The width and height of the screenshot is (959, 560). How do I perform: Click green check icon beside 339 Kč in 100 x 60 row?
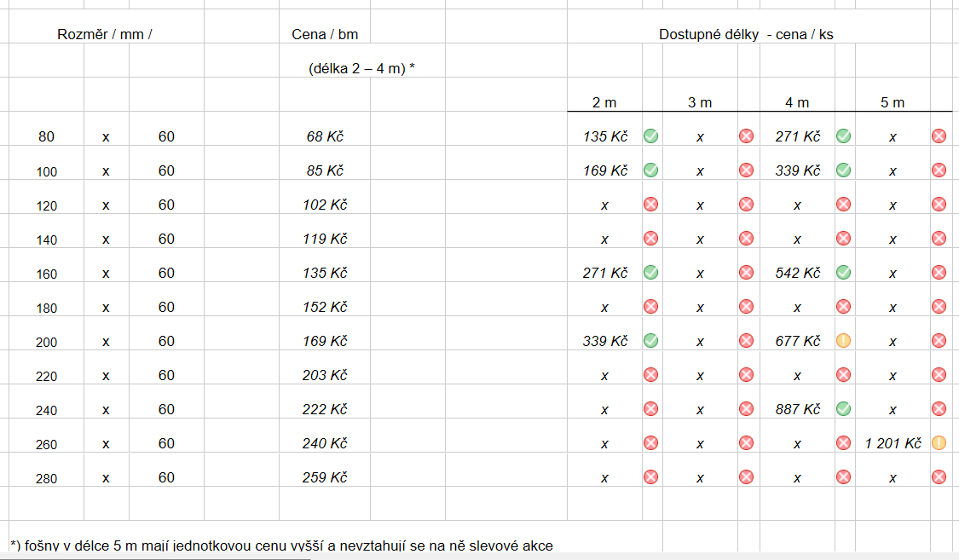[843, 170]
